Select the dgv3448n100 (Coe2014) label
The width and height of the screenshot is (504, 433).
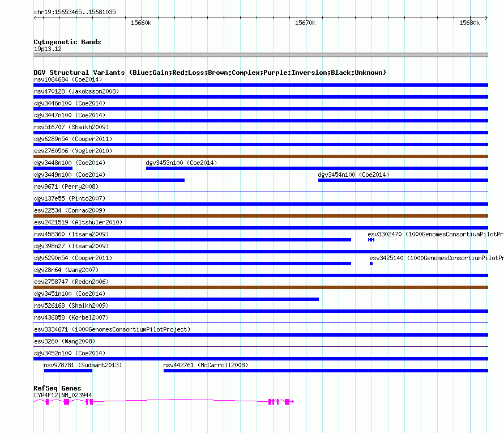[70, 163]
